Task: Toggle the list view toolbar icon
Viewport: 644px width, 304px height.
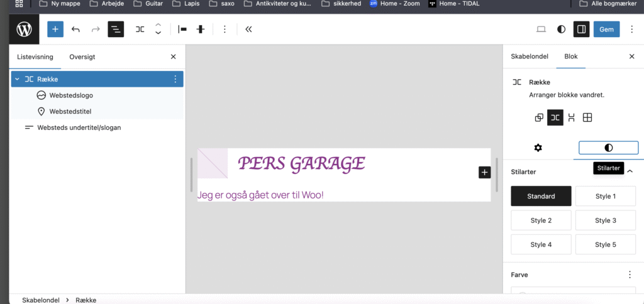Action: pyautogui.click(x=115, y=29)
